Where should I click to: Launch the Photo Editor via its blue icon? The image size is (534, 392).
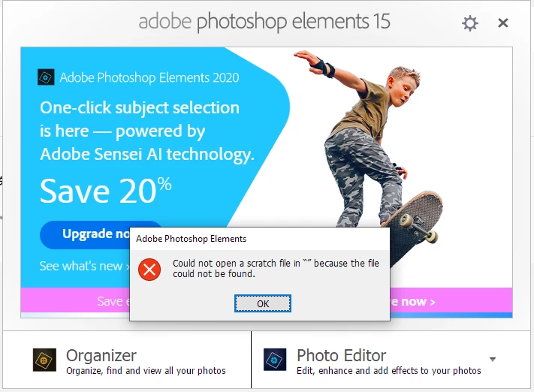click(275, 360)
